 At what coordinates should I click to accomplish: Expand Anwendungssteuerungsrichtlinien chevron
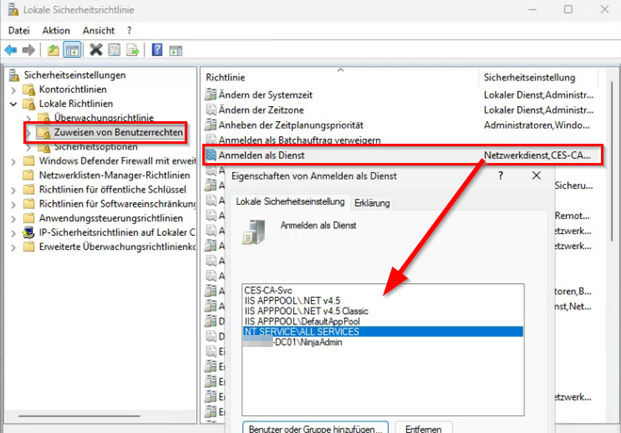coord(13,219)
